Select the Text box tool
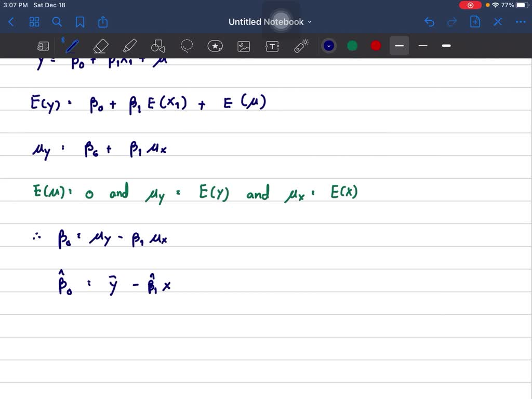 click(x=272, y=46)
